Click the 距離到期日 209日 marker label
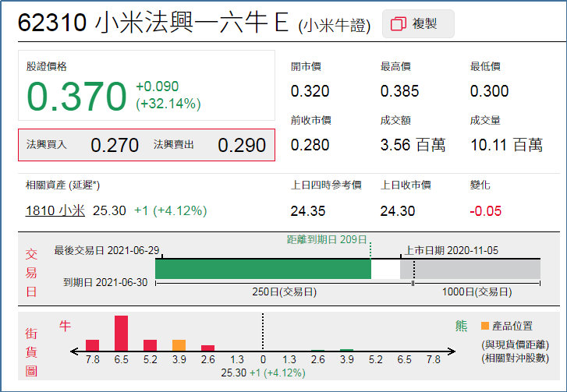567x392 pixels. tap(327, 239)
